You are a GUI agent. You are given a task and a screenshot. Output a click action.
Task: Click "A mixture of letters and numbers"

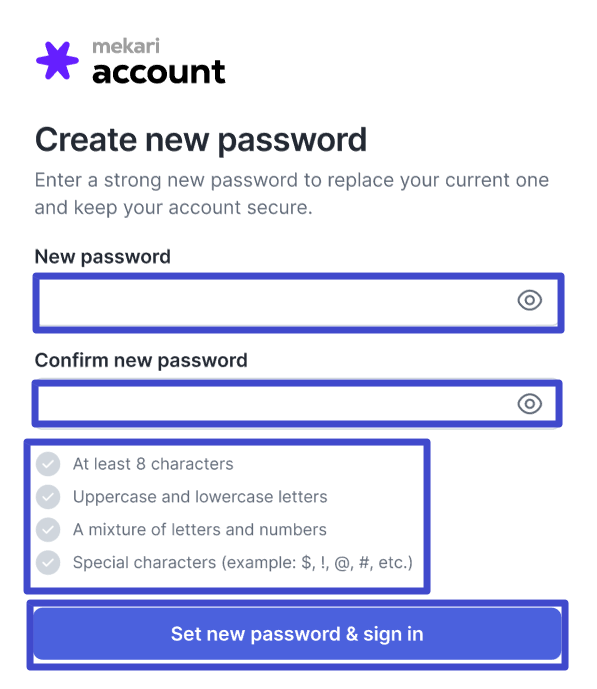[x=200, y=529]
